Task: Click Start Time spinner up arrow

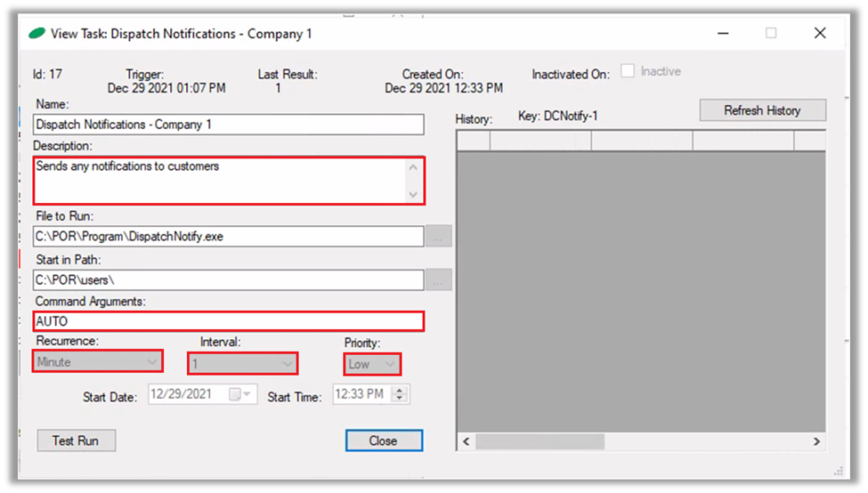Action: coord(400,390)
